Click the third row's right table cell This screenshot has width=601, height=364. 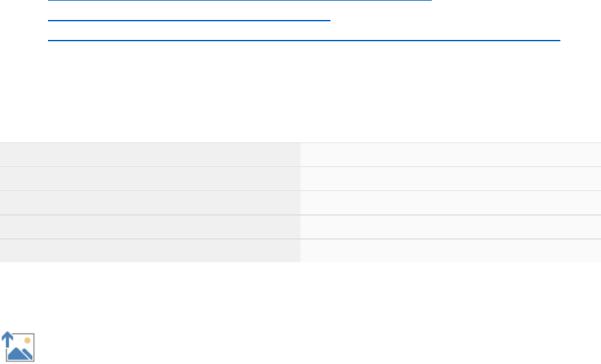[x=450, y=202]
